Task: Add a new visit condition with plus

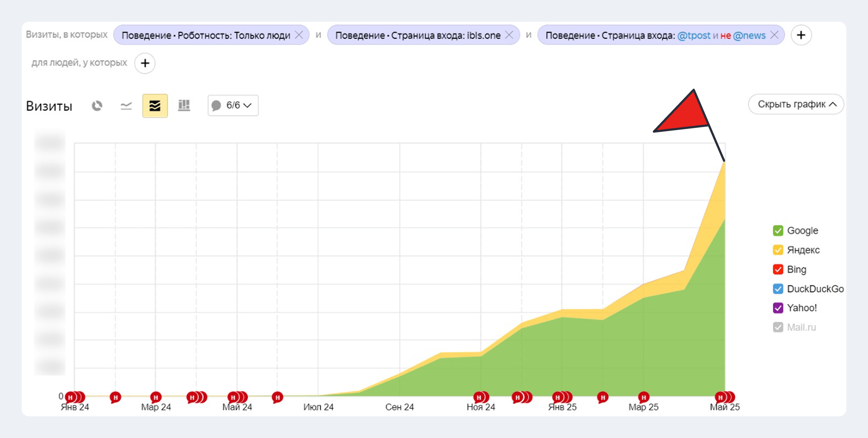Action: click(801, 35)
